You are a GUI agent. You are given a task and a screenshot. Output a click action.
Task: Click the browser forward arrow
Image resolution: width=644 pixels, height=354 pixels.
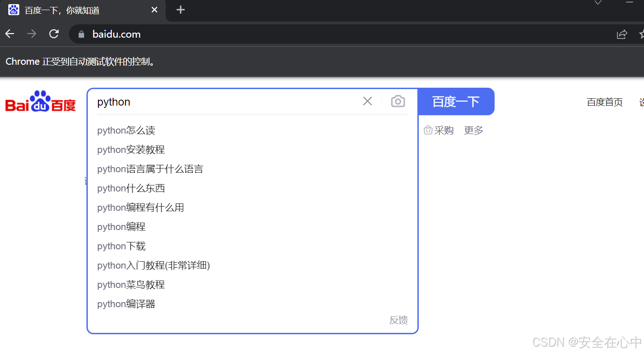[32, 34]
